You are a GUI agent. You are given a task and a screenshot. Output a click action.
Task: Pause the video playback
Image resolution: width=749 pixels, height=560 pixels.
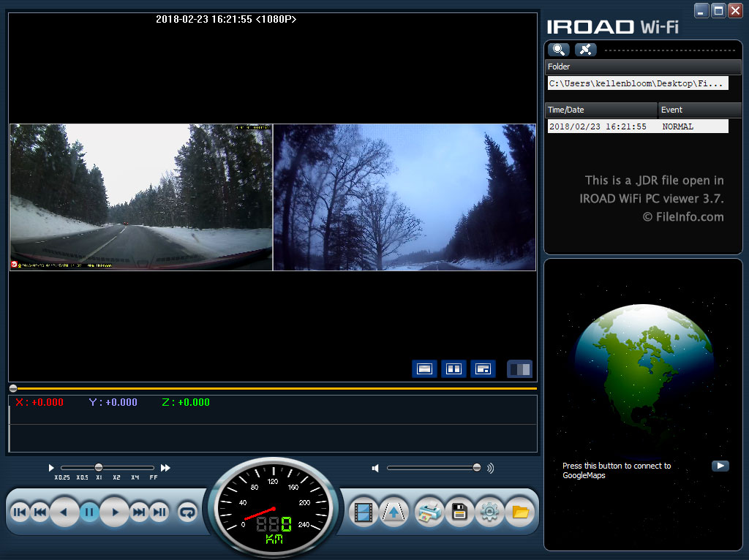89,512
